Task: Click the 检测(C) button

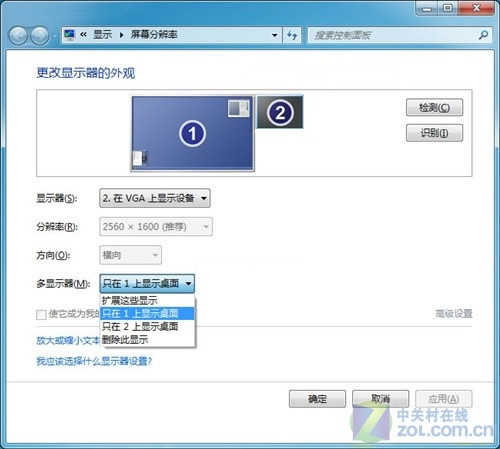Action: 434,107
